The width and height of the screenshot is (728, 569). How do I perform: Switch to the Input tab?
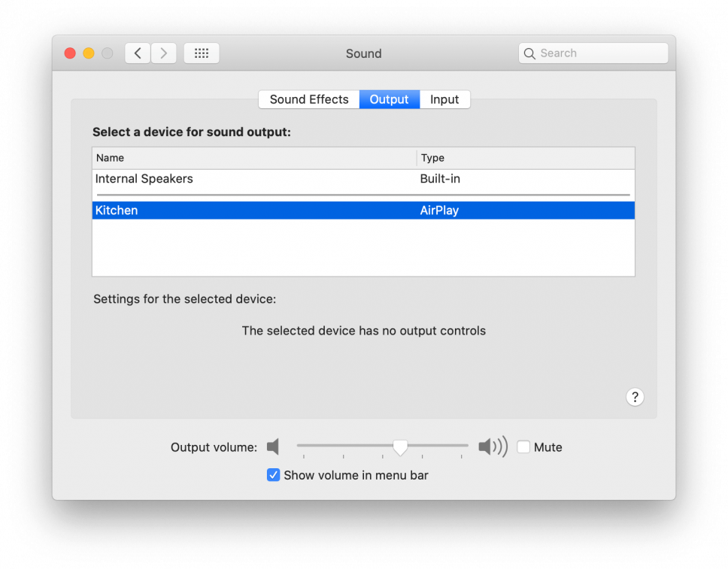point(444,99)
